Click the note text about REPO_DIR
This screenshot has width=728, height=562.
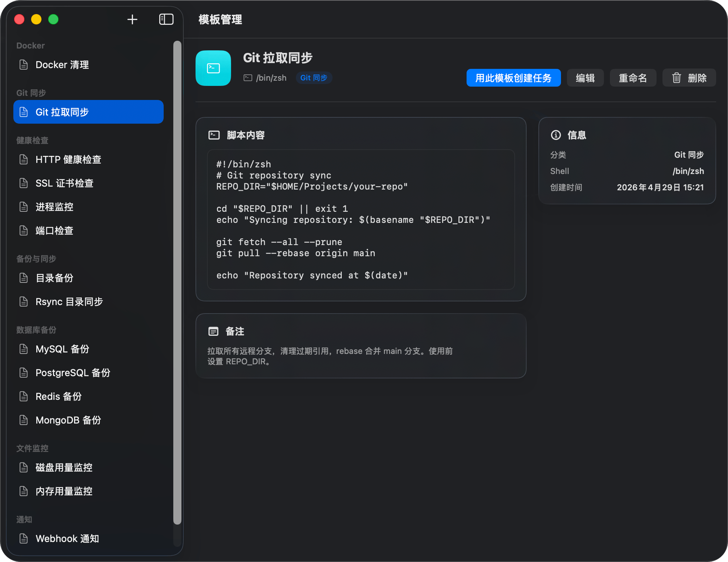coord(330,356)
